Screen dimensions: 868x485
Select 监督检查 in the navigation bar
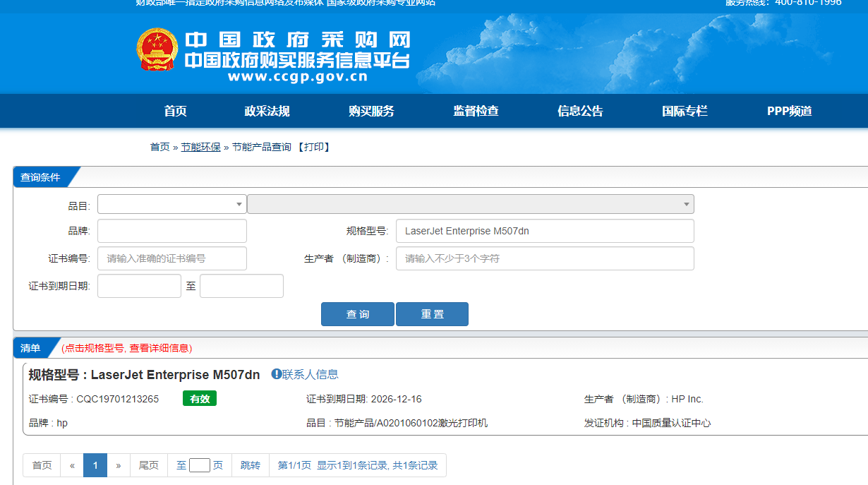476,111
